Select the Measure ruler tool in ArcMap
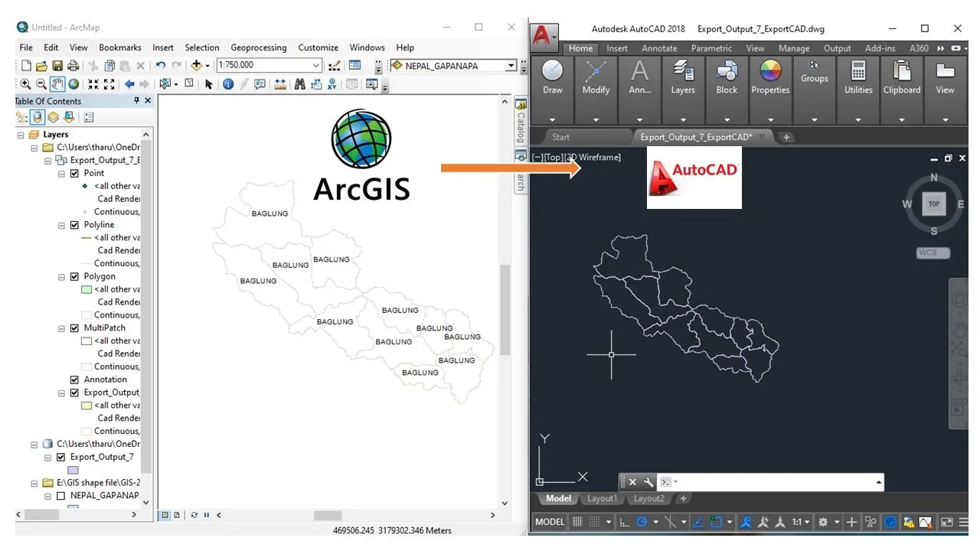This screenshot has width=980, height=551. pyautogui.click(x=280, y=84)
